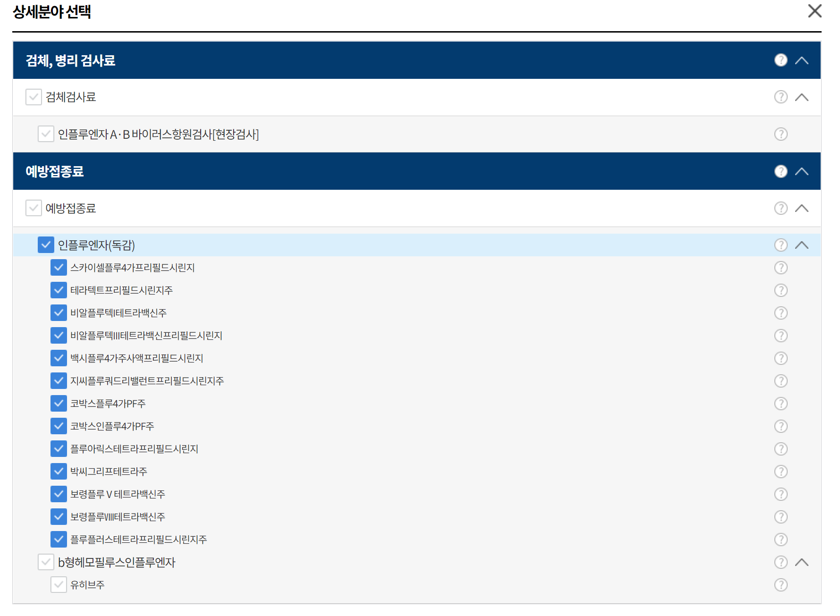Collapse the 예방접종료 blue header section
The width and height of the screenshot is (840, 616).
(x=802, y=171)
